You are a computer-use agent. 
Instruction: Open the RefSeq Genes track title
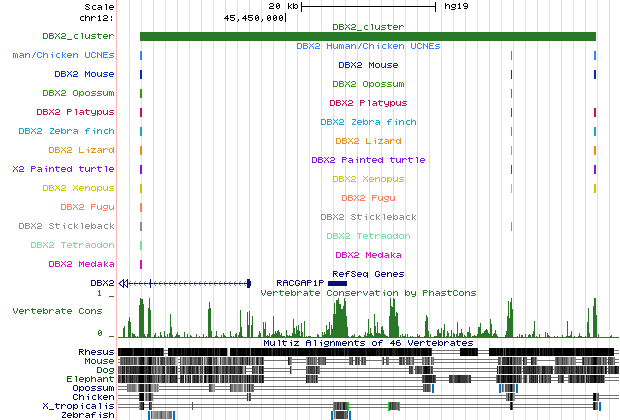(368, 273)
